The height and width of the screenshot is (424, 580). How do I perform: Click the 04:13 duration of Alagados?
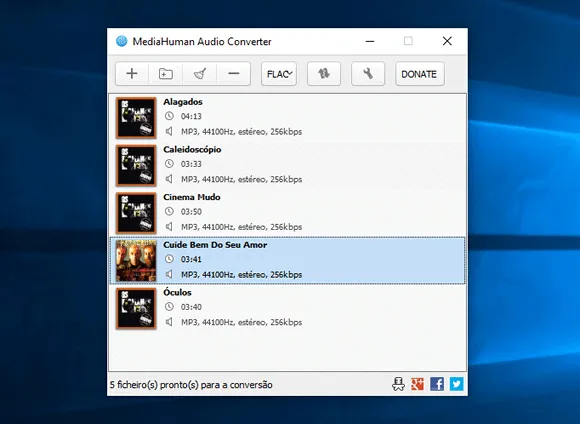[191, 116]
